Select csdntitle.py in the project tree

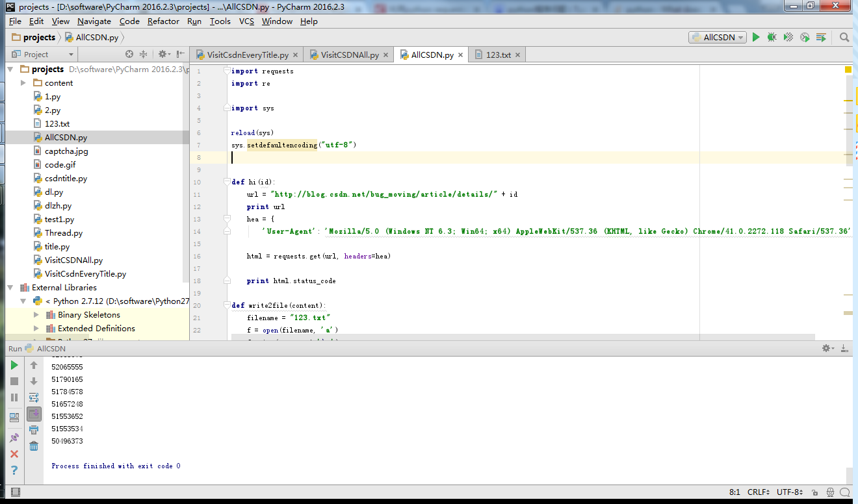66,178
